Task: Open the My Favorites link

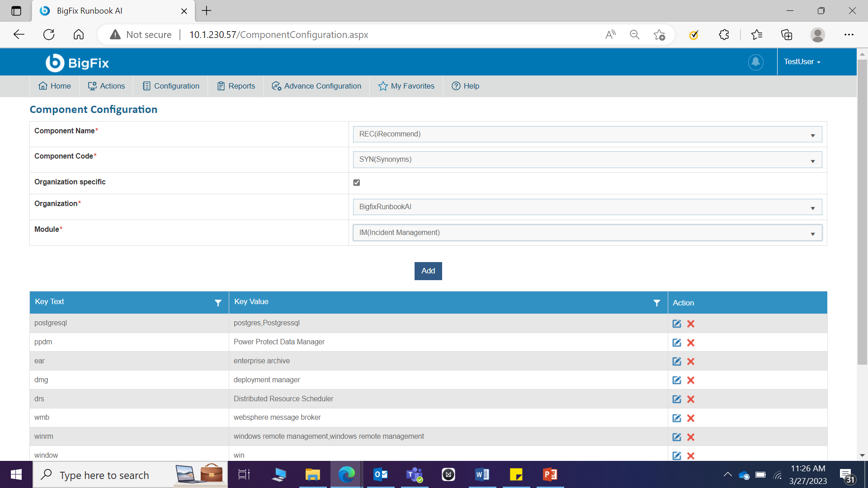Action: (x=406, y=86)
